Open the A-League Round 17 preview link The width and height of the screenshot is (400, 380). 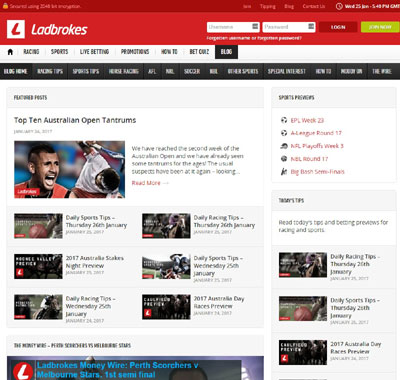[316, 133]
